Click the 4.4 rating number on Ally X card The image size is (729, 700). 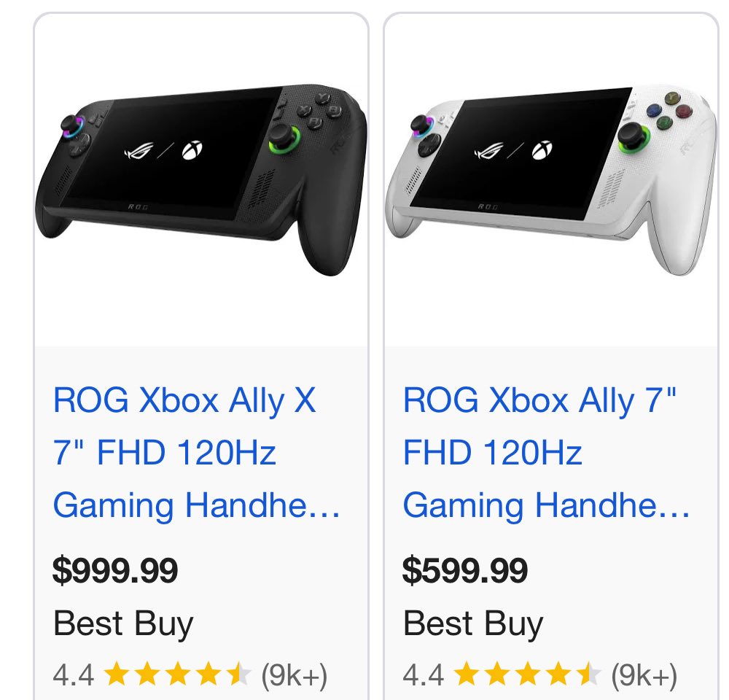(x=73, y=675)
